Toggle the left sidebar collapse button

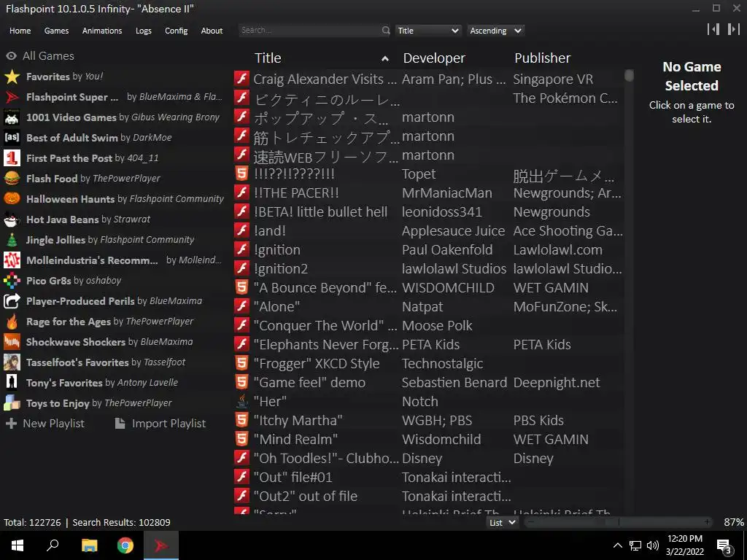pyautogui.click(x=713, y=29)
